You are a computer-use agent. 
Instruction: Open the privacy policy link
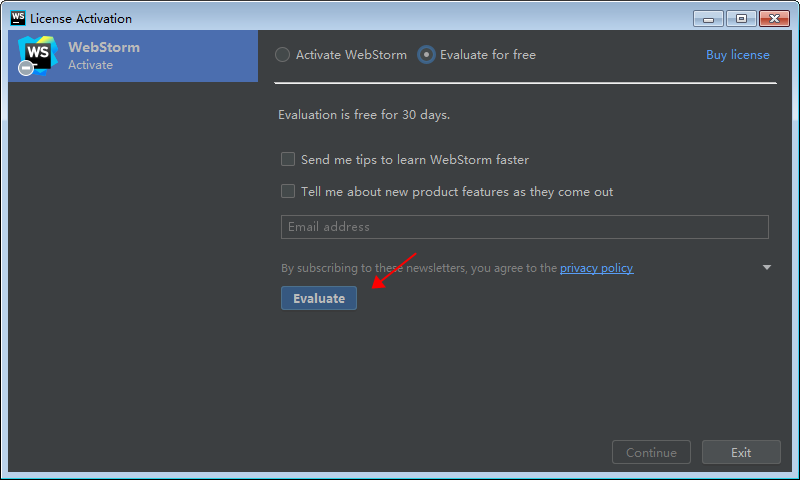(x=596, y=268)
